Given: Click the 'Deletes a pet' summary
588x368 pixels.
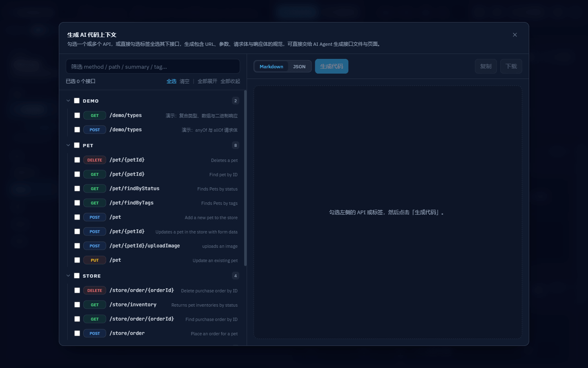Looking at the screenshot, I should (x=224, y=160).
